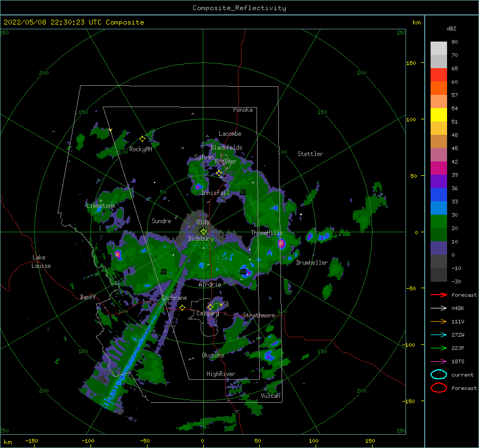This screenshot has height=448, width=479.
Task: Click the ThreeHills label
Action: coord(267,233)
